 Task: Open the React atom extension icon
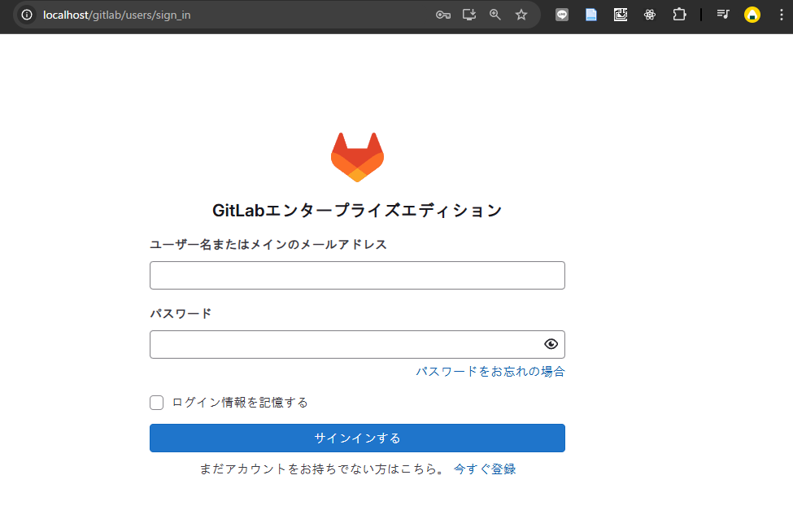click(x=650, y=15)
